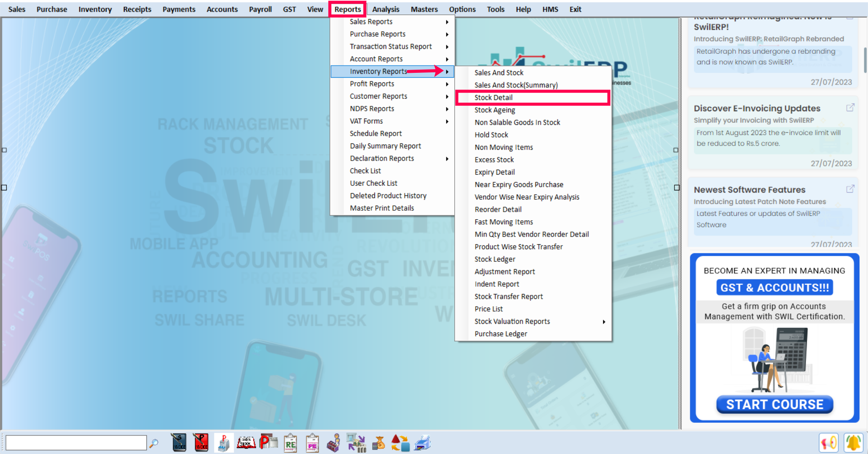
Task: Click the news panel vertical scrollbar
Action: [x=865, y=60]
